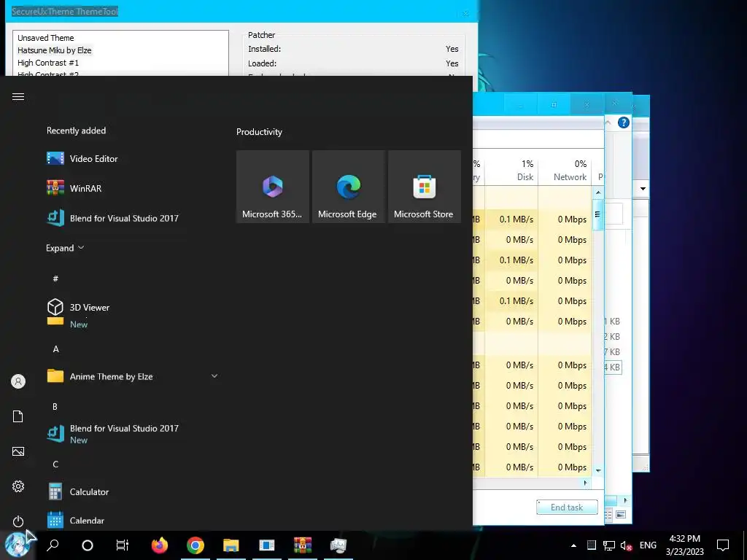Open the dropdown arrow in rear window
Viewport: 747px width, 560px height.
643,189
